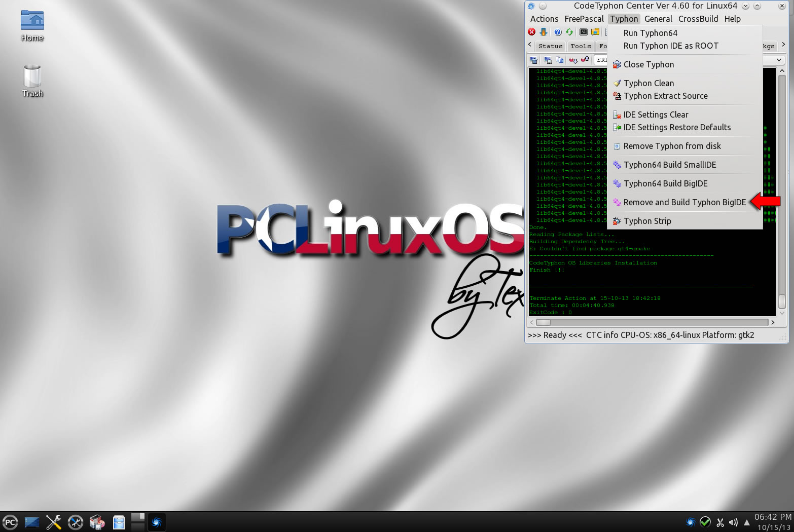Select IDE Settings Clear

tap(685, 115)
